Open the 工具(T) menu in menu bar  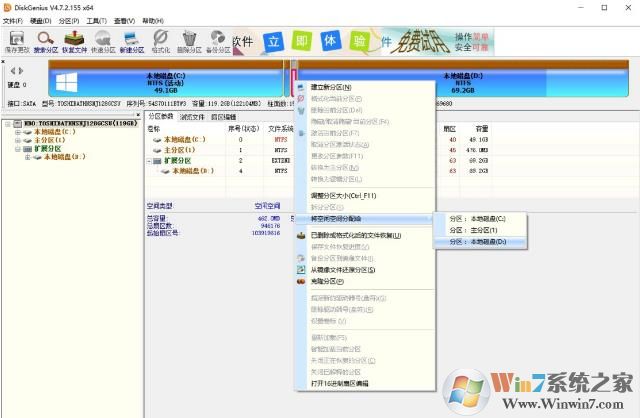96,20
